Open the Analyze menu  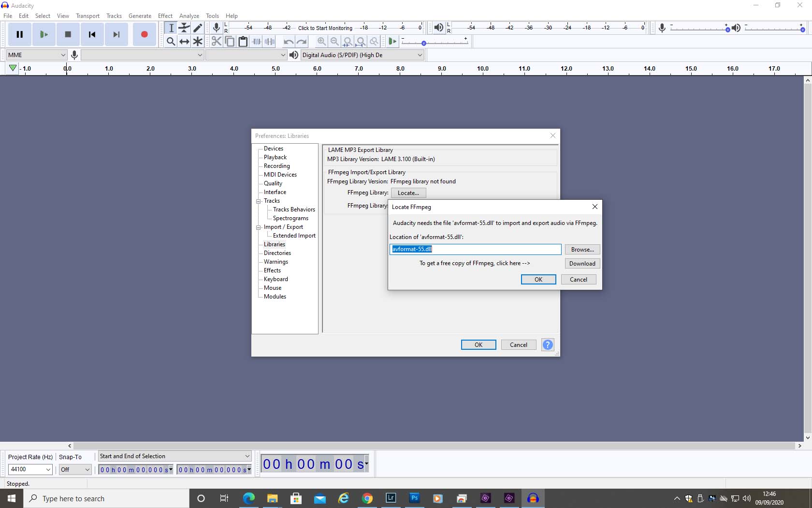point(189,15)
